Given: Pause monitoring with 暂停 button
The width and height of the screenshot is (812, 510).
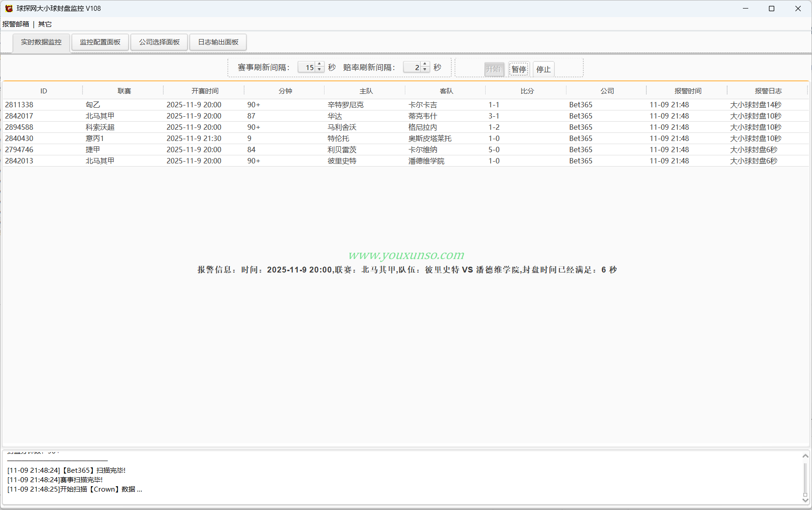Looking at the screenshot, I should click(519, 69).
